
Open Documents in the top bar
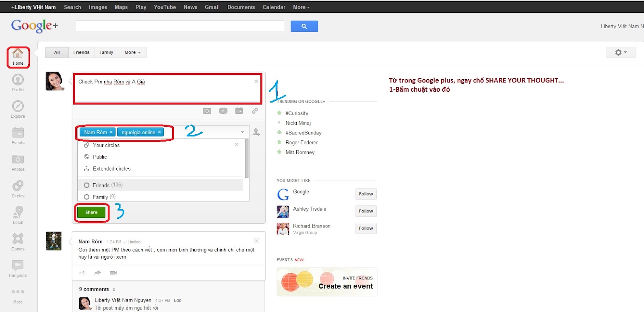coord(241,7)
